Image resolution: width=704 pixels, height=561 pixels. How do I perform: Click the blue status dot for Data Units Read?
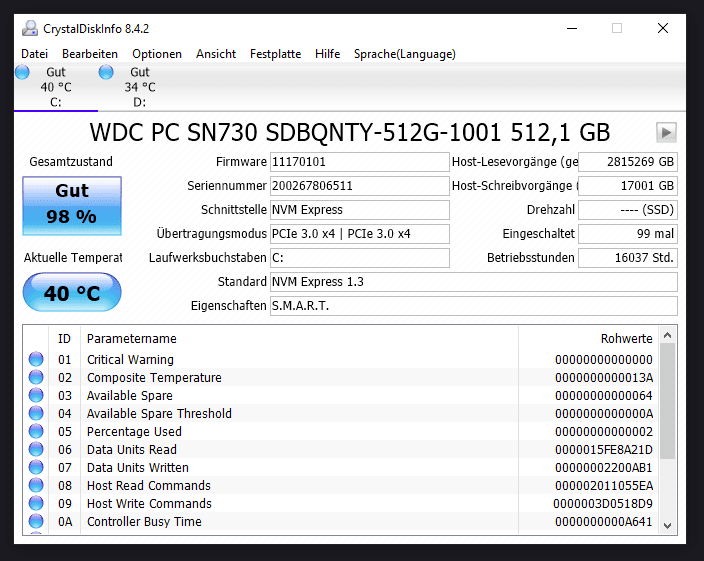tap(36, 449)
